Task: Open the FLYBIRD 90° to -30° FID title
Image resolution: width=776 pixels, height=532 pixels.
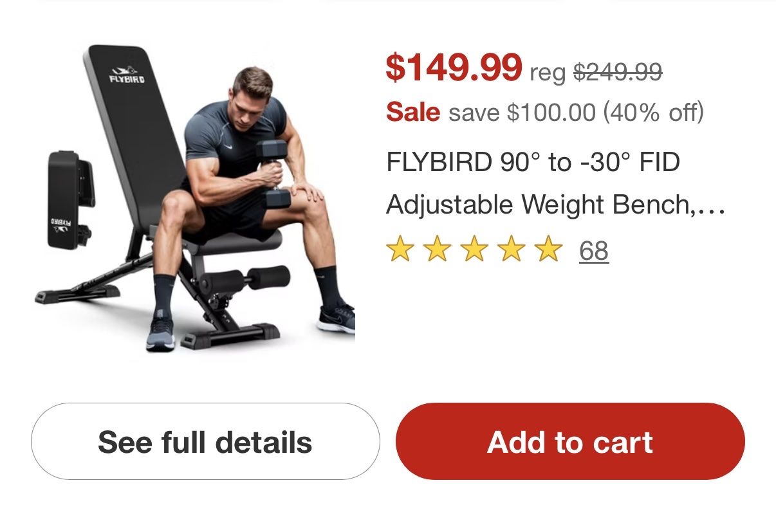Action: (x=533, y=162)
